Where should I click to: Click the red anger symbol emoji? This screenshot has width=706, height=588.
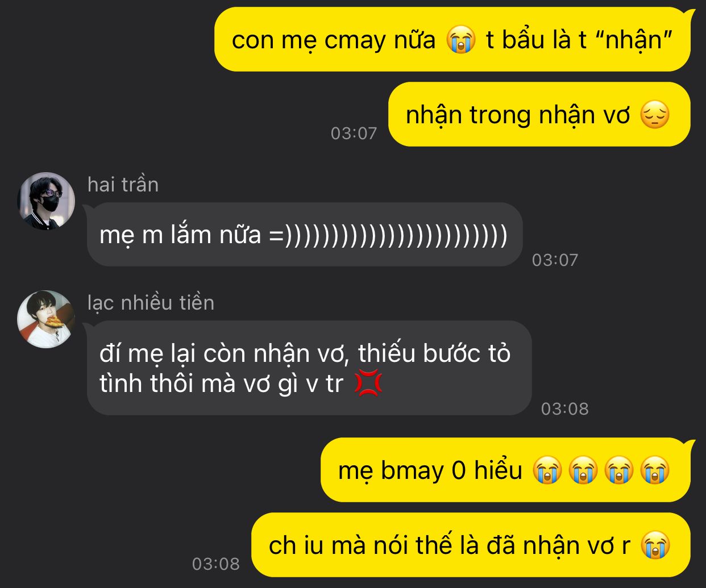tap(368, 383)
